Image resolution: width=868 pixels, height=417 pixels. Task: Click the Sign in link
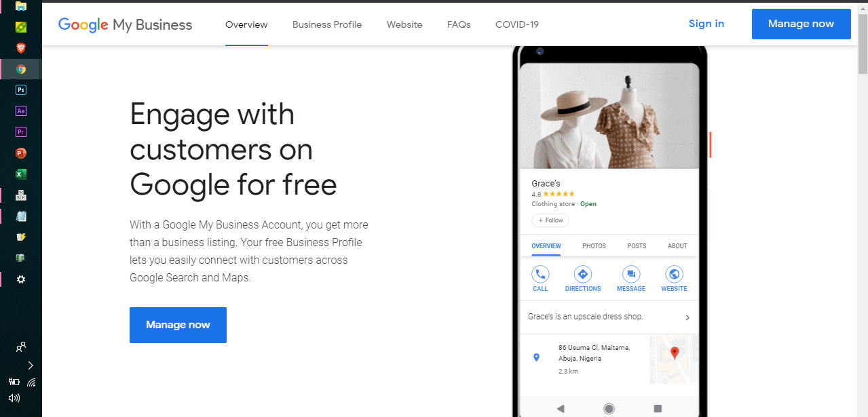706,24
